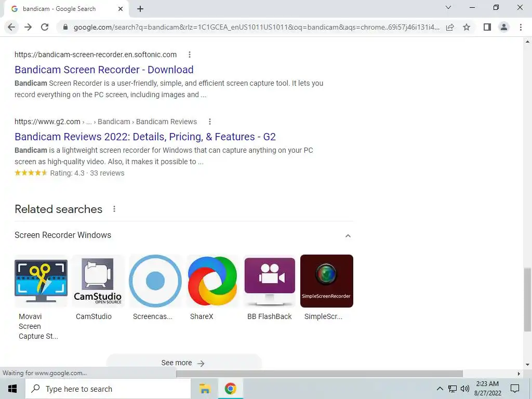Image resolution: width=532 pixels, height=399 pixels.
Task: Open the Chrome three-dot menu
Action: coord(521,27)
